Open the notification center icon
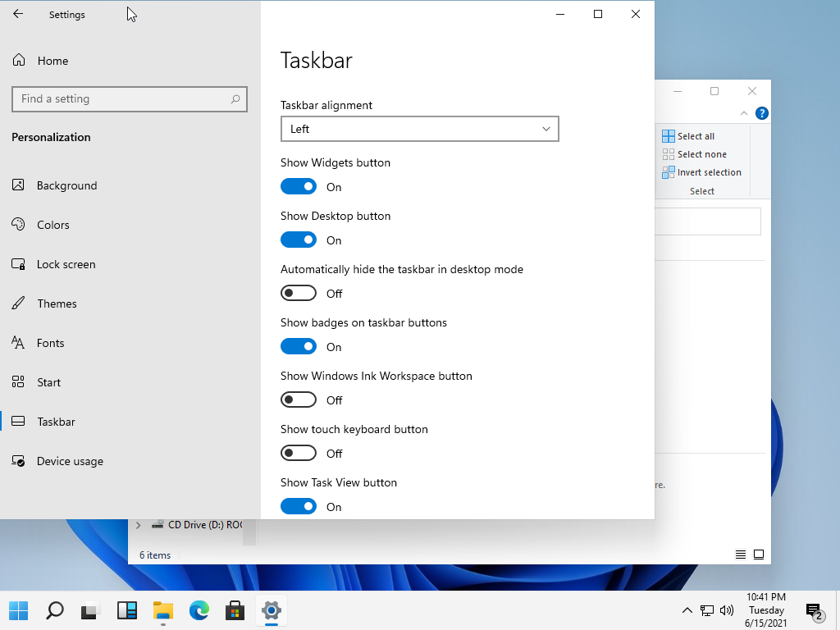This screenshot has height=630, width=840. coord(814,610)
